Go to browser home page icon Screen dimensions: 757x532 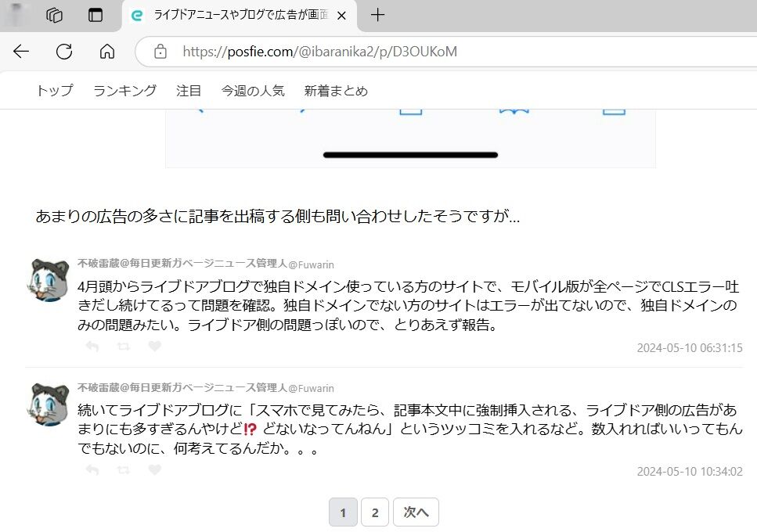coord(106,51)
